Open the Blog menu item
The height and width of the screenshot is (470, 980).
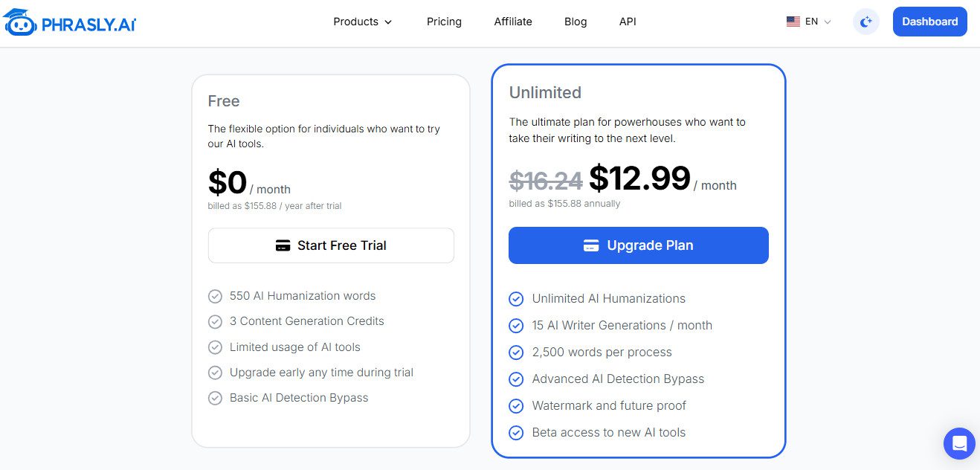point(576,22)
